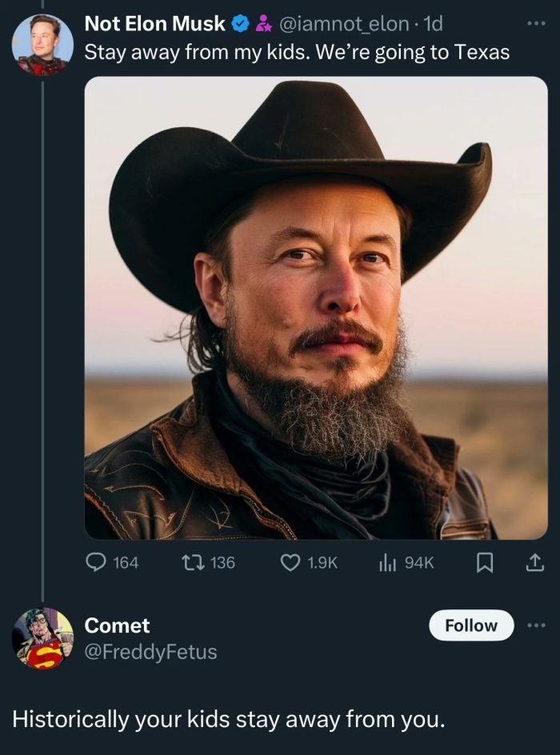Open the Not Elon Musk profile avatar

[x=42, y=44]
